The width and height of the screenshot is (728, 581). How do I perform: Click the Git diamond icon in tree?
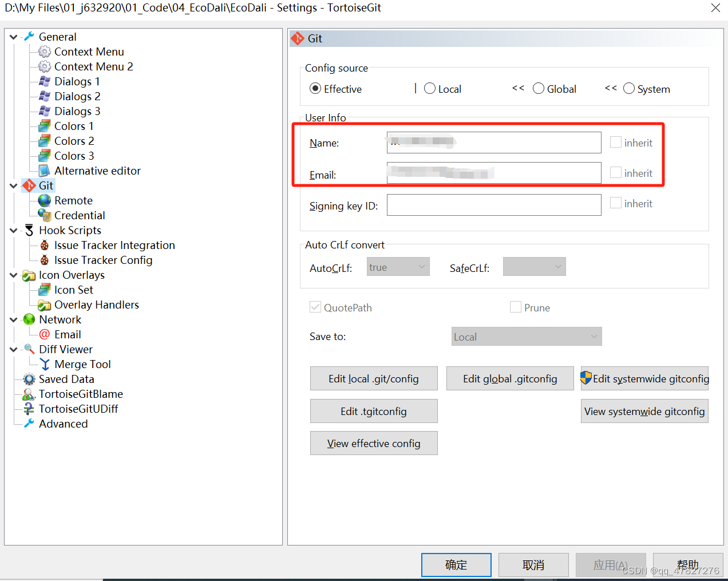[x=29, y=185]
